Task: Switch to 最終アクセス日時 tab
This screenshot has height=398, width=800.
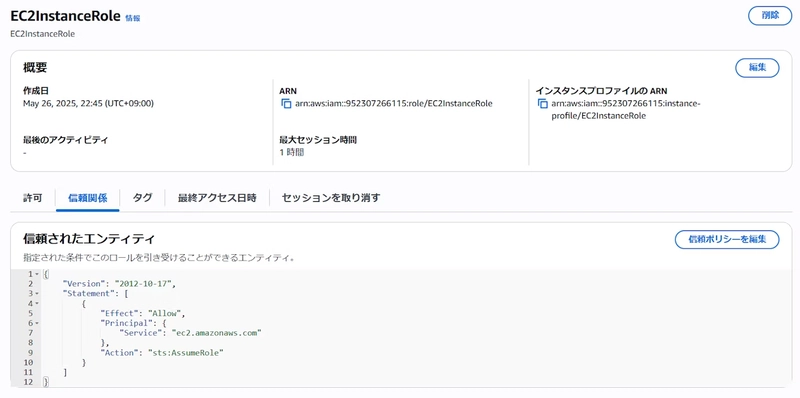Action: click(x=217, y=198)
